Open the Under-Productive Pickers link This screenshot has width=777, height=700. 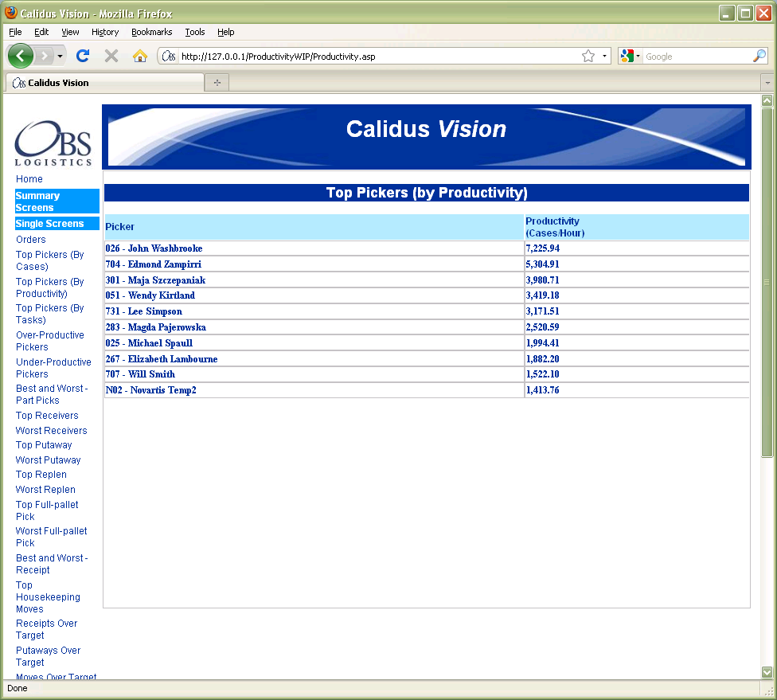53,368
